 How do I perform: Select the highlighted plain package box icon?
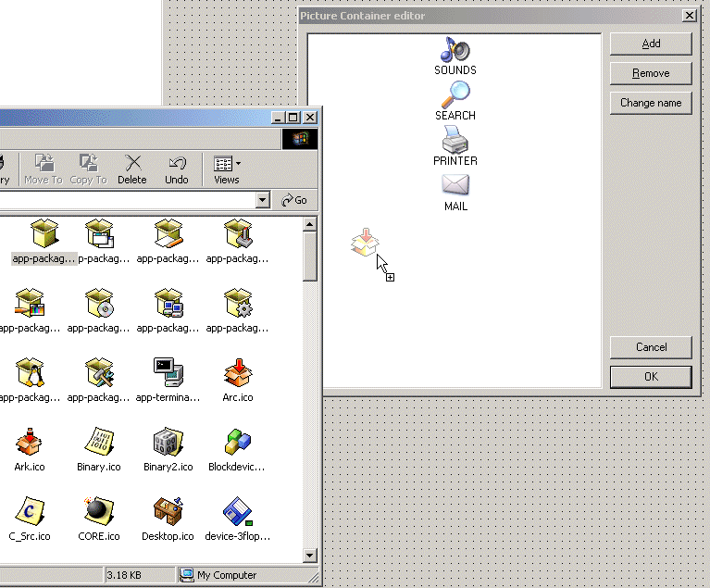click(x=44, y=233)
